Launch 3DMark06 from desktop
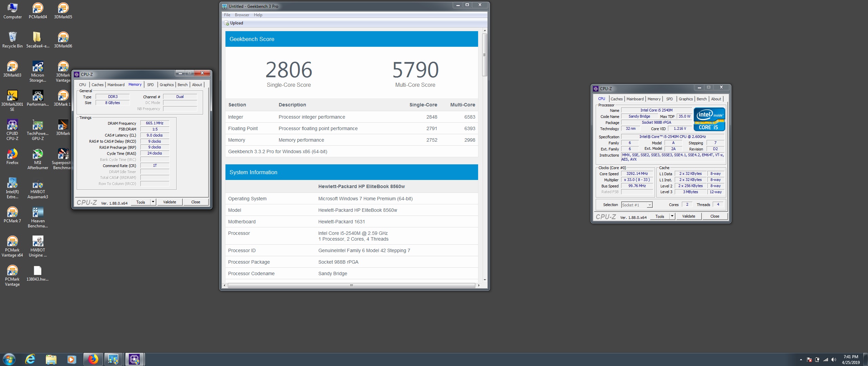This screenshot has height=366, width=868. 63,40
